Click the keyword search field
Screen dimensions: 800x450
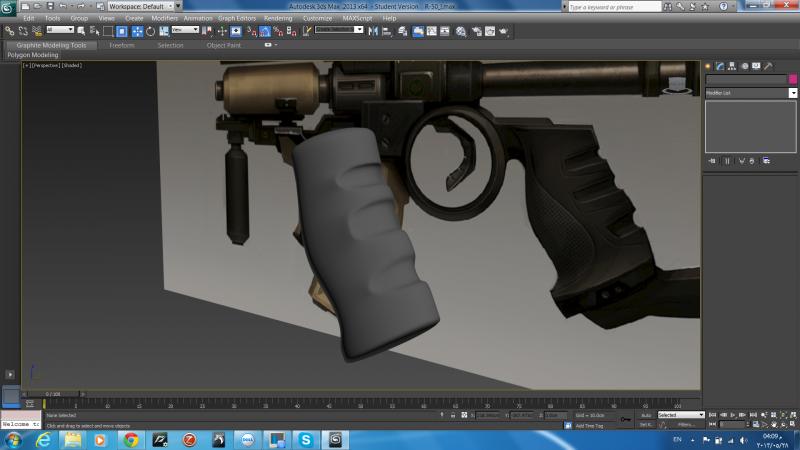point(615,7)
